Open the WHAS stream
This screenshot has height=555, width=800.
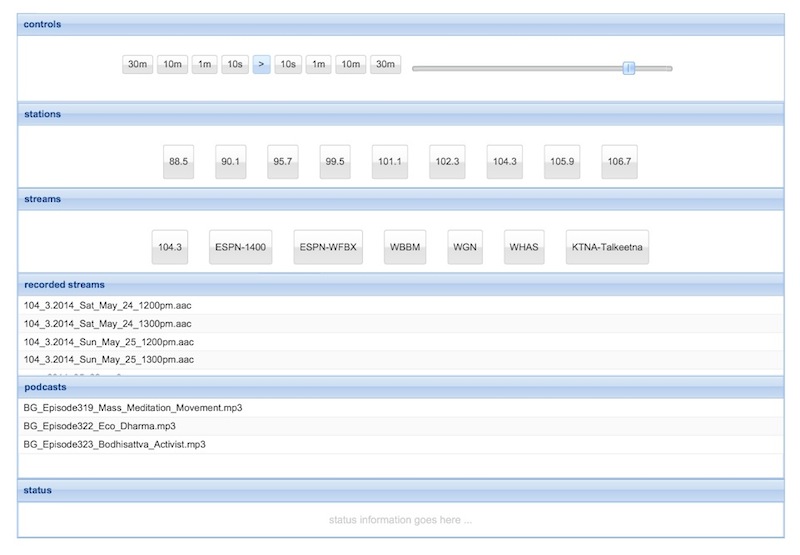[x=524, y=247]
